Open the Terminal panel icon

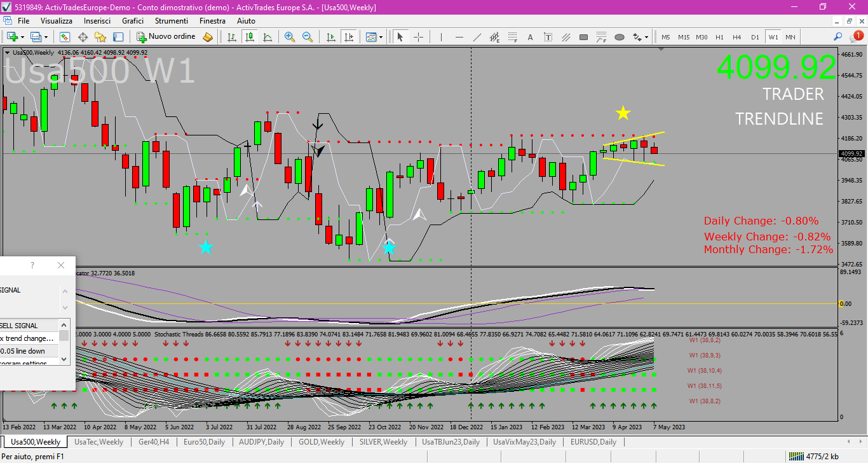coord(118,37)
